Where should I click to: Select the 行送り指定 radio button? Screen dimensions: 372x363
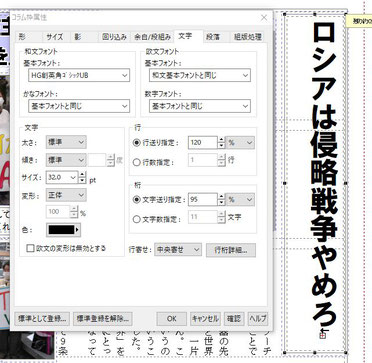[x=136, y=143]
